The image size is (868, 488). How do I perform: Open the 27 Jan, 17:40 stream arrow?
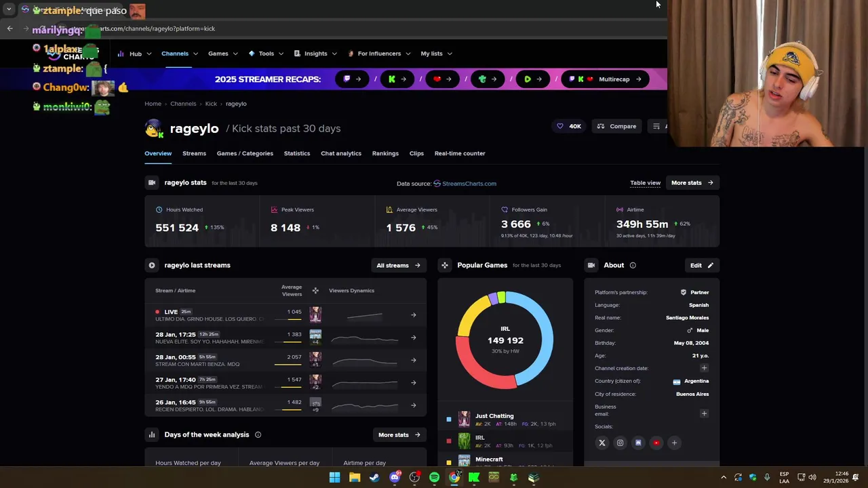point(413,383)
